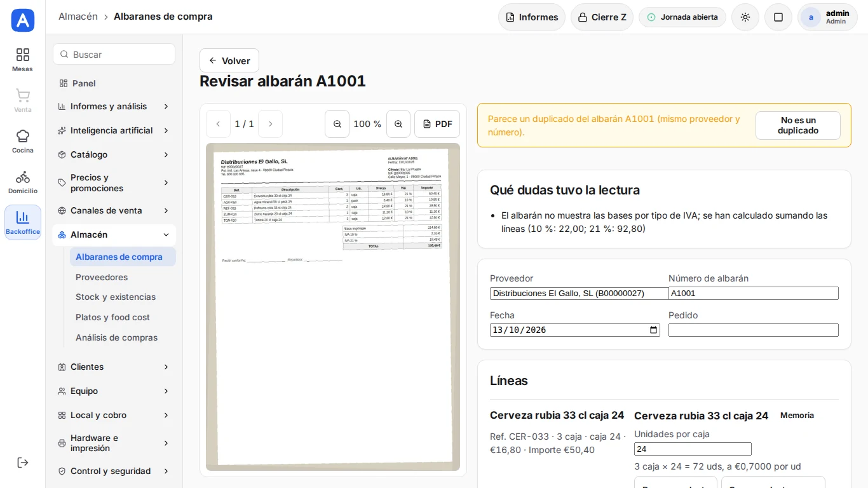This screenshot has width=868, height=488.
Task: Open the date picker calendar icon
Action: (x=653, y=330)
